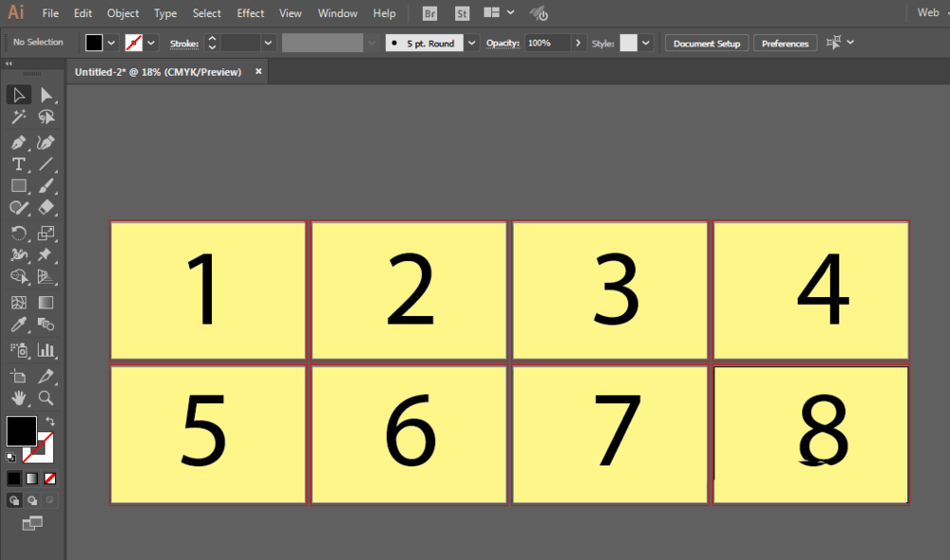Screen dimensions: 950x560
Task: Select the Width tool
Action: click(18, 255)
